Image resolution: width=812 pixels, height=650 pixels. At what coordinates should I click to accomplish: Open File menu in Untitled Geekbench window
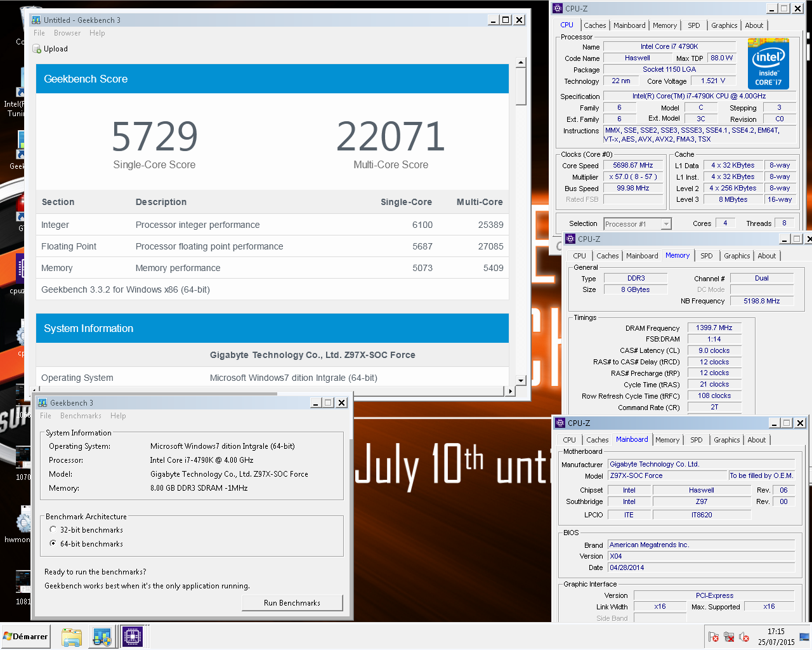[39, 33]
